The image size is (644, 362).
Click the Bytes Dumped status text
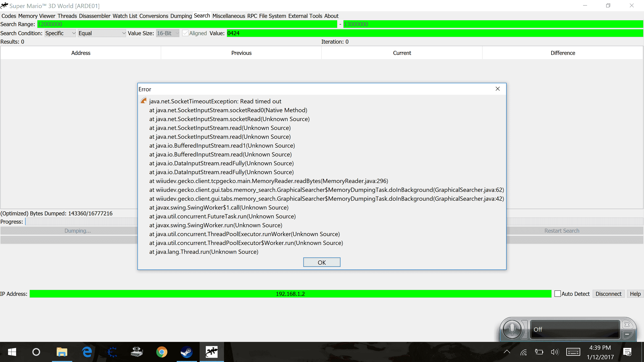[x=57, y=213]
